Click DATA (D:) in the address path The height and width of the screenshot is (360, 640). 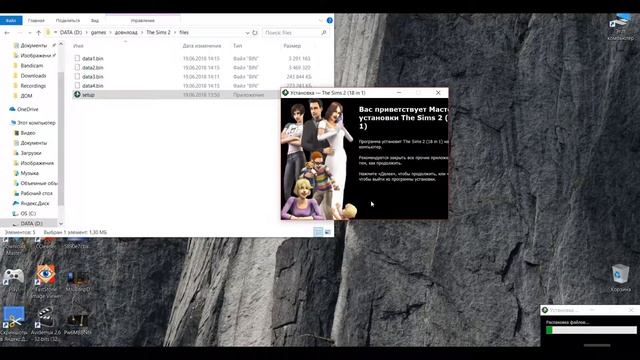(x=71, y=32)
